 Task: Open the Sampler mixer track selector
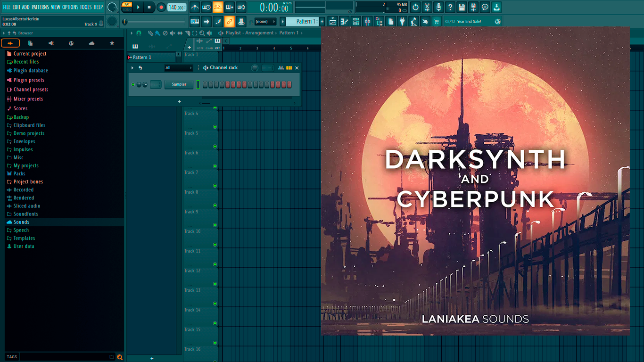click(x=156, y=84)
